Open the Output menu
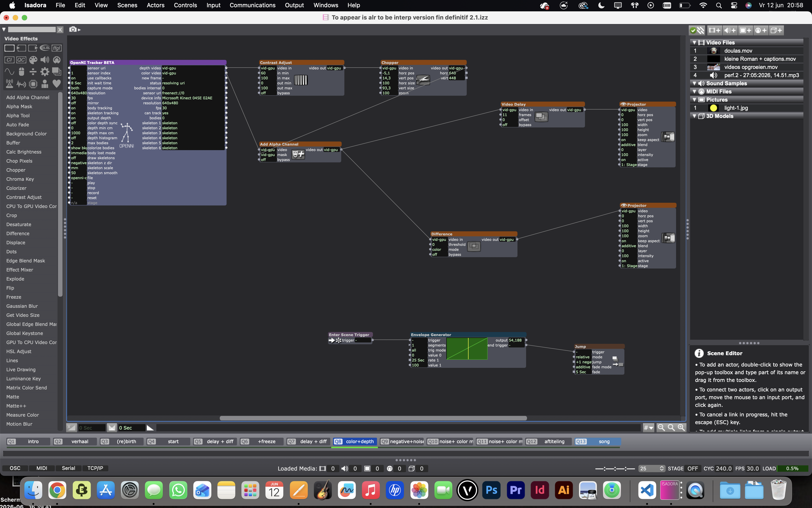Image resolution: width=812 pixels, height=508 pixels. point(294,5)
